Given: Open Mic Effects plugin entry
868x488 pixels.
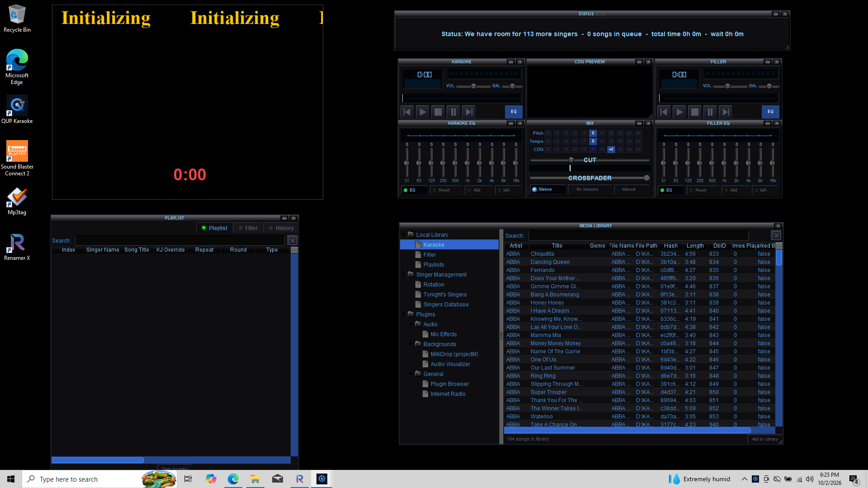Looking at the screenshot, I should coord(443,334).
